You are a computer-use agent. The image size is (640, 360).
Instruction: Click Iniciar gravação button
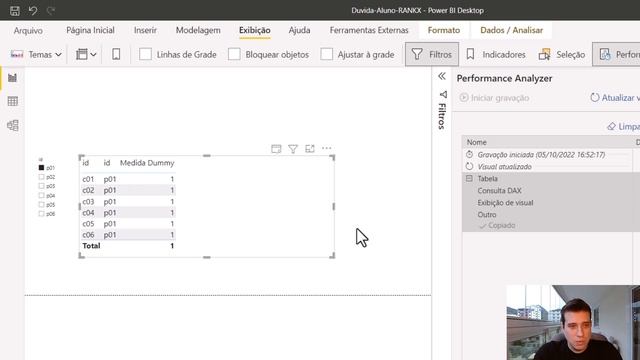coord(494,98)
